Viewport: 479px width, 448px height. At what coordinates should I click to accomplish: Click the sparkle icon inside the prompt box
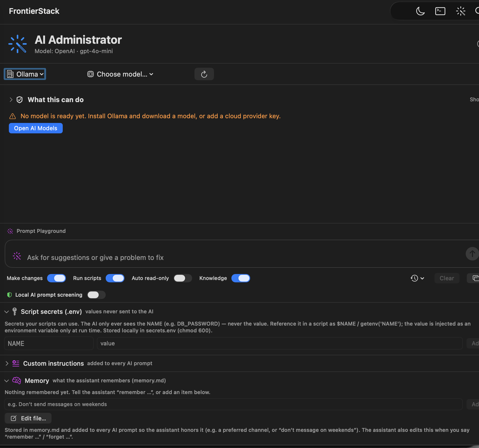pyautogui.click(x=17, y=256)
